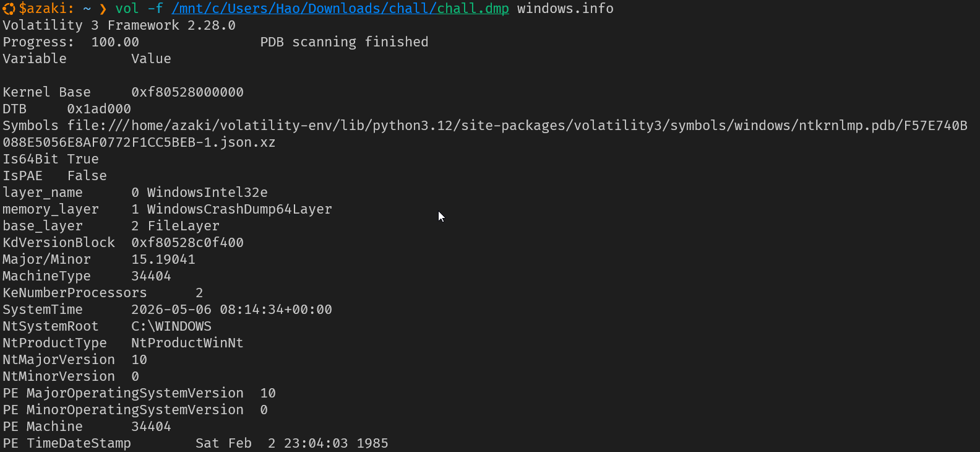980x452 pixels.
Task: Click the Ubuntu logo icon in prompt
Action: (9, 9)
